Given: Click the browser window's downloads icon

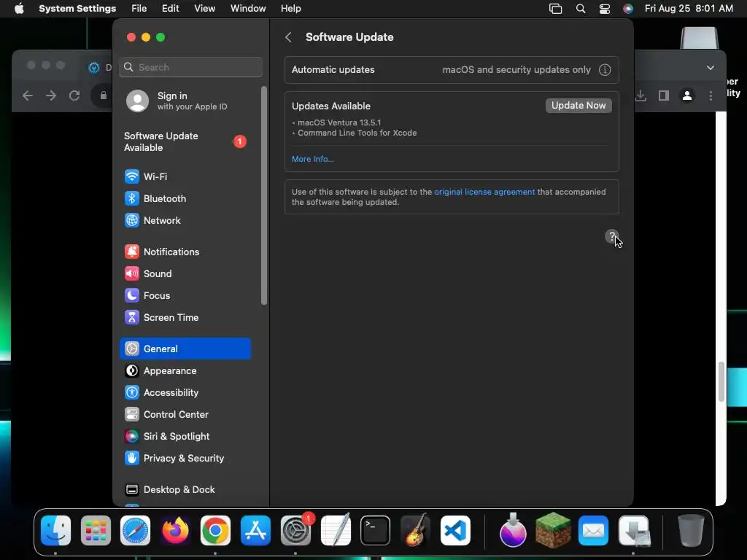Looking at the screenshot, I should (640, 96).
